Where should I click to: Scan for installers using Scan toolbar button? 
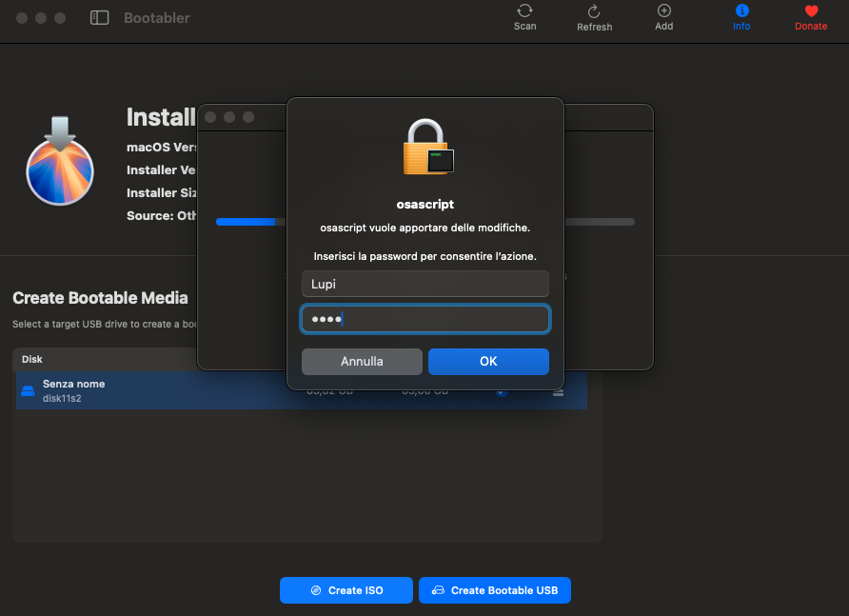click(x=524, y=17)
